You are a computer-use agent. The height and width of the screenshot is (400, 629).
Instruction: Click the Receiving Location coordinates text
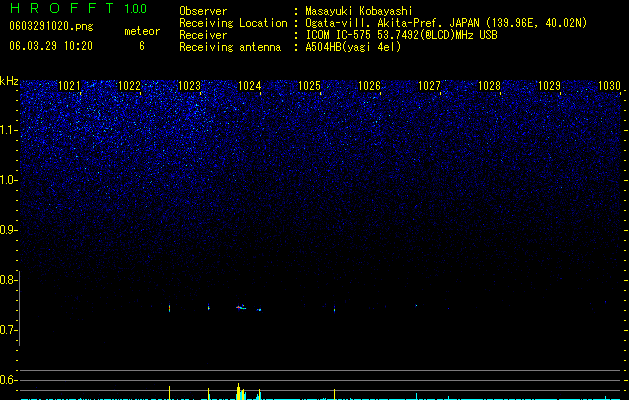[x=446, y=23]
